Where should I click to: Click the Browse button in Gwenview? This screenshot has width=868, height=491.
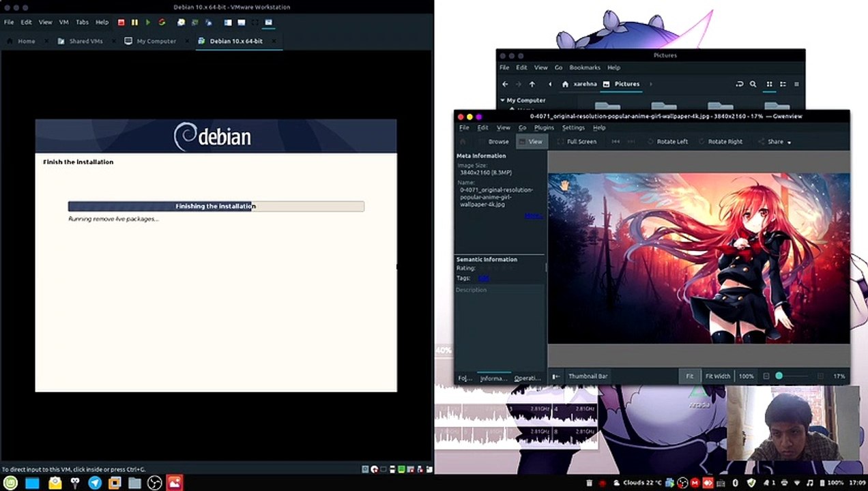493,141
